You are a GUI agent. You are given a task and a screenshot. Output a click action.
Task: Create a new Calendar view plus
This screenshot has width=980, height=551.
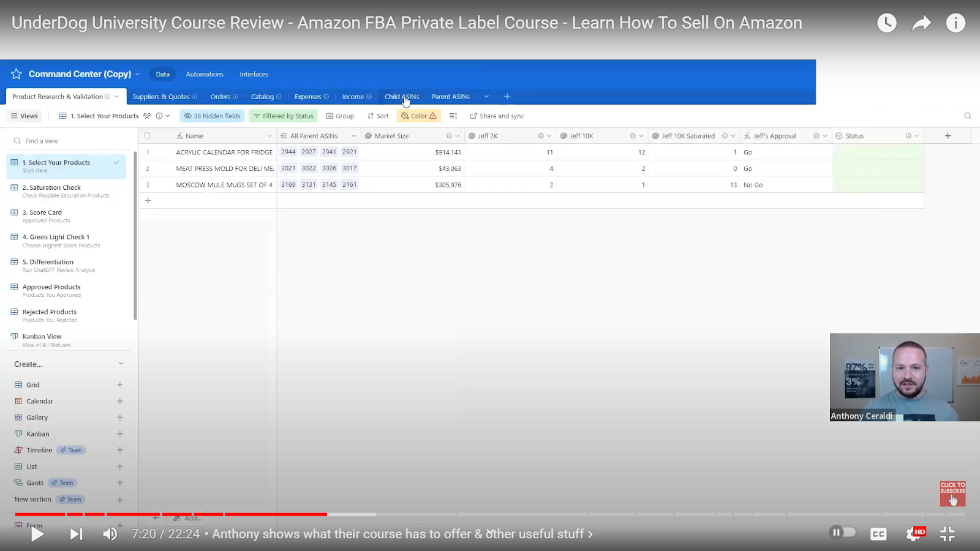click(x=120, y=401)
